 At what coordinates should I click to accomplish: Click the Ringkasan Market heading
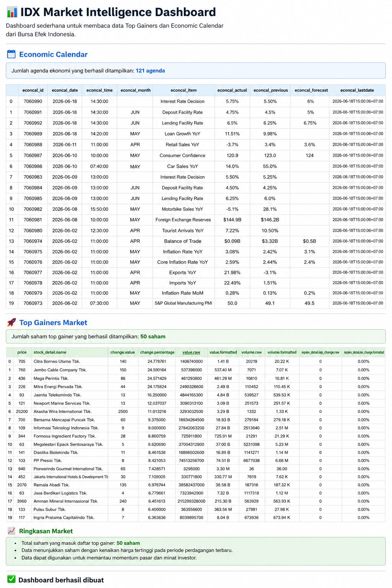pos(46,531)
